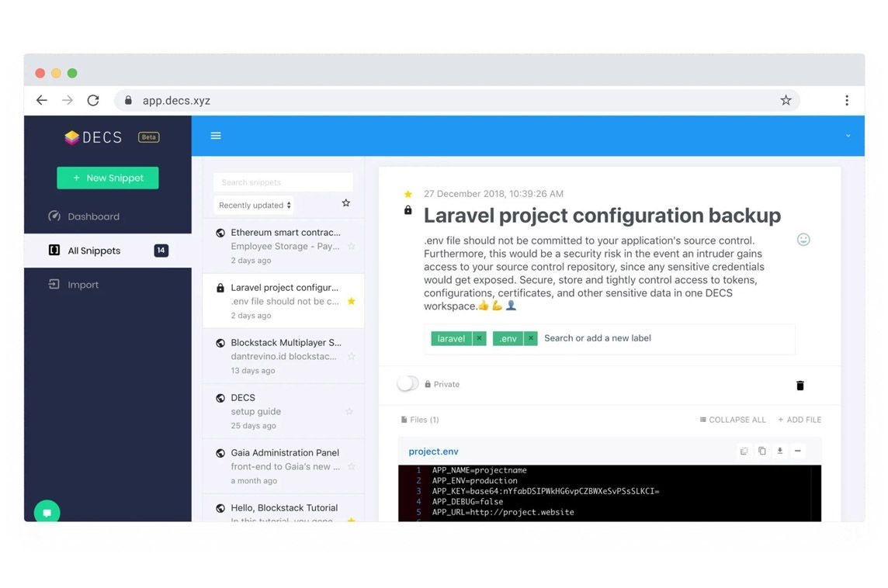This screenshot has height=588, width=888.
Task: Download project.env with the download icon
Action: click(780, 451)
